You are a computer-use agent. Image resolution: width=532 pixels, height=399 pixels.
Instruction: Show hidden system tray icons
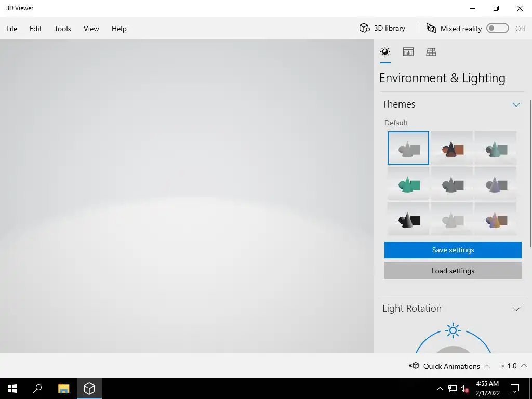coord(440,389)
